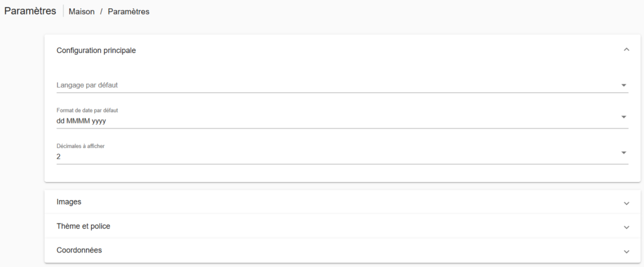Select the dd MMMM yyyy date format value
The width and height of the screenshot is (644, 267).
tap(82, 121)
